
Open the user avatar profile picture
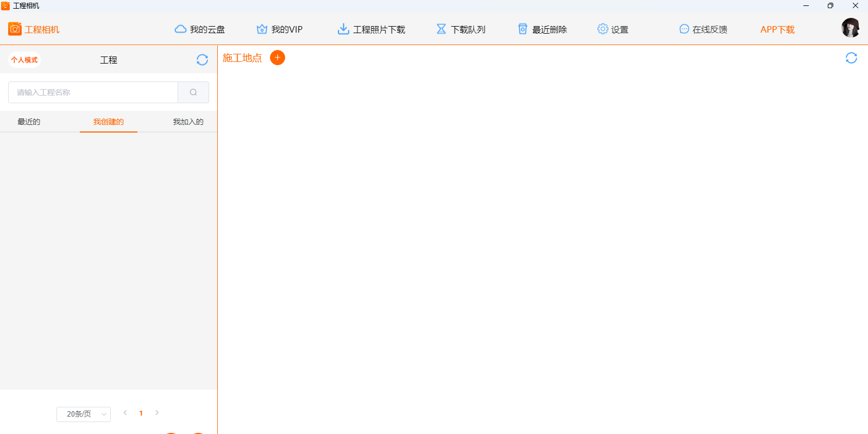pyautogui.click(x=850, y=28)
